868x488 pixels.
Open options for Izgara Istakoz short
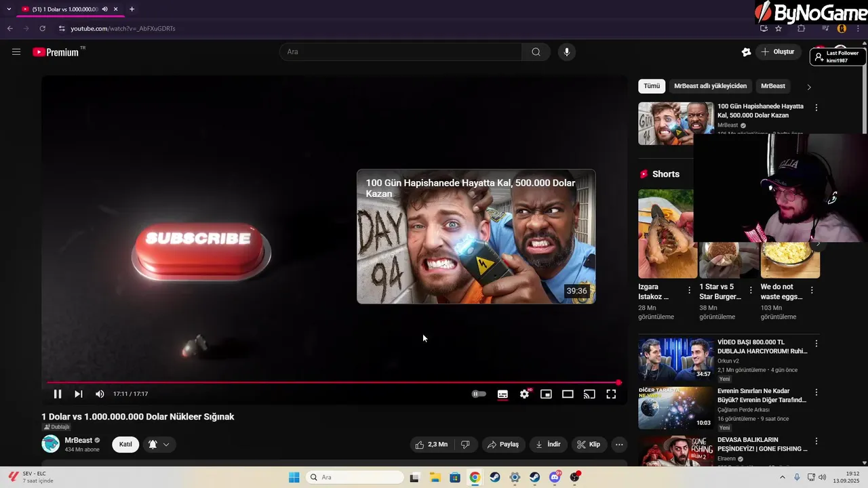690,290
